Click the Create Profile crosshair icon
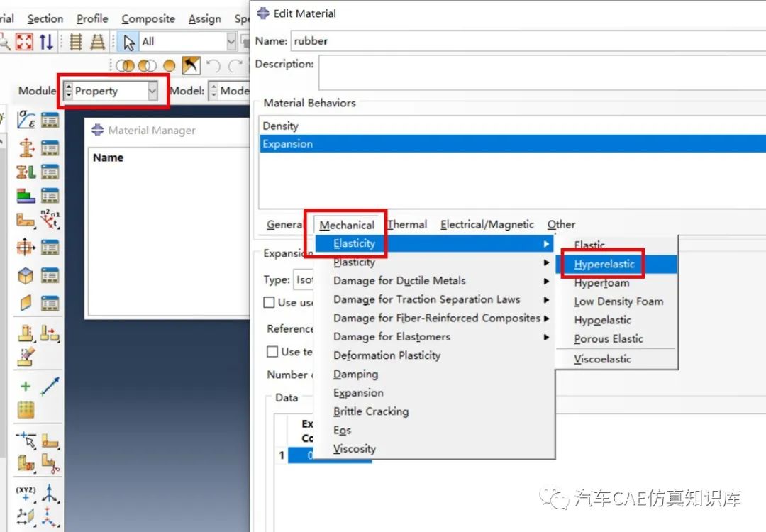This screenshot has width=766, height=532. (26, 247)
